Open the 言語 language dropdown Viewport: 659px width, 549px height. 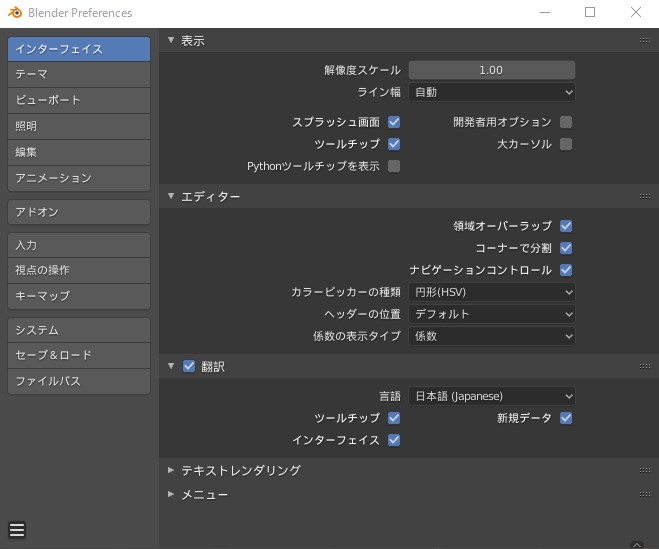(491, 396)
